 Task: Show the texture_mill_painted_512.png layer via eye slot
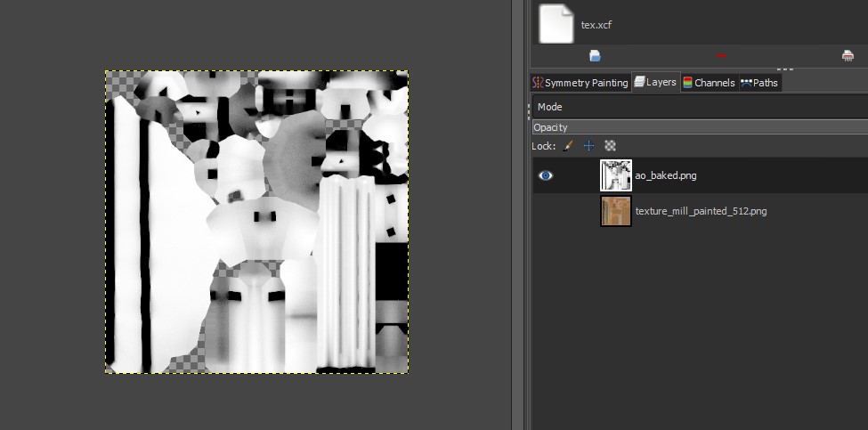click(546, 212)
